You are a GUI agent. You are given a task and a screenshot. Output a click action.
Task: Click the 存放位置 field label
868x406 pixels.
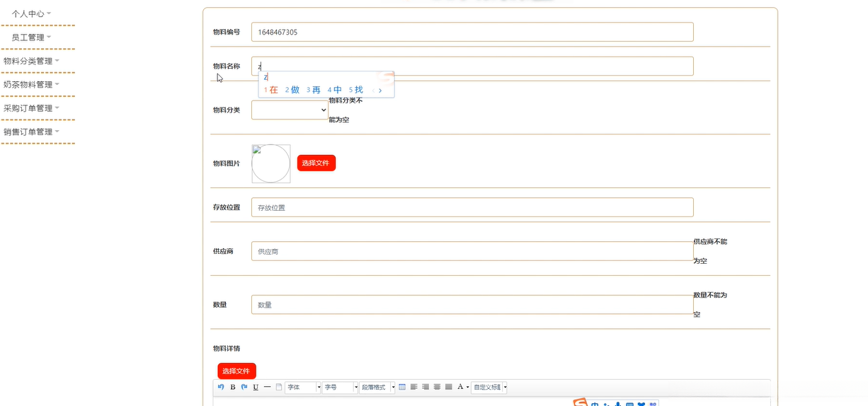tap(227, 207)
